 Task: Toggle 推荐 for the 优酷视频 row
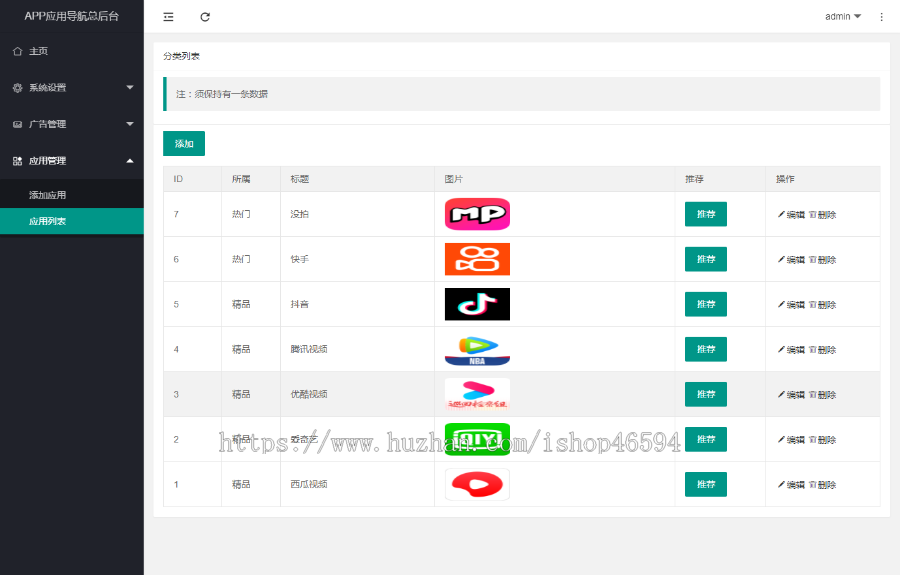[x=705, y=394]
